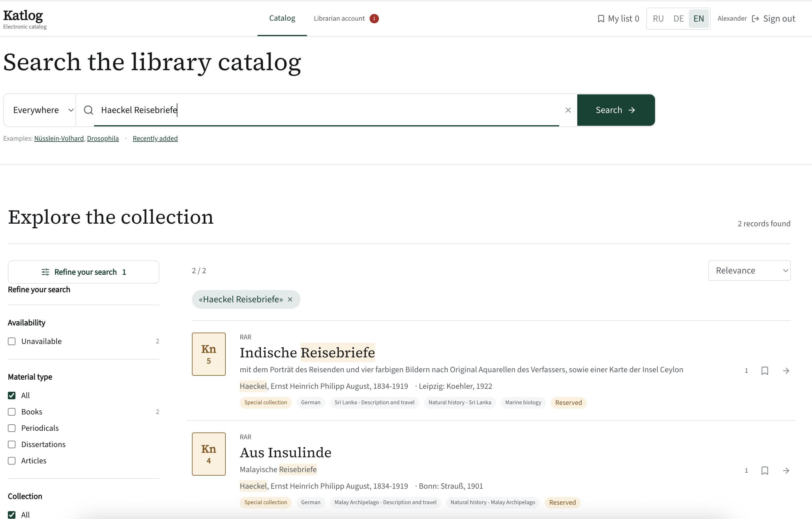Open the Aus Insulinde title
Image resolution: width=812 pixels, height=519 pixels.
pyautogui.click(x=286, y=452)
